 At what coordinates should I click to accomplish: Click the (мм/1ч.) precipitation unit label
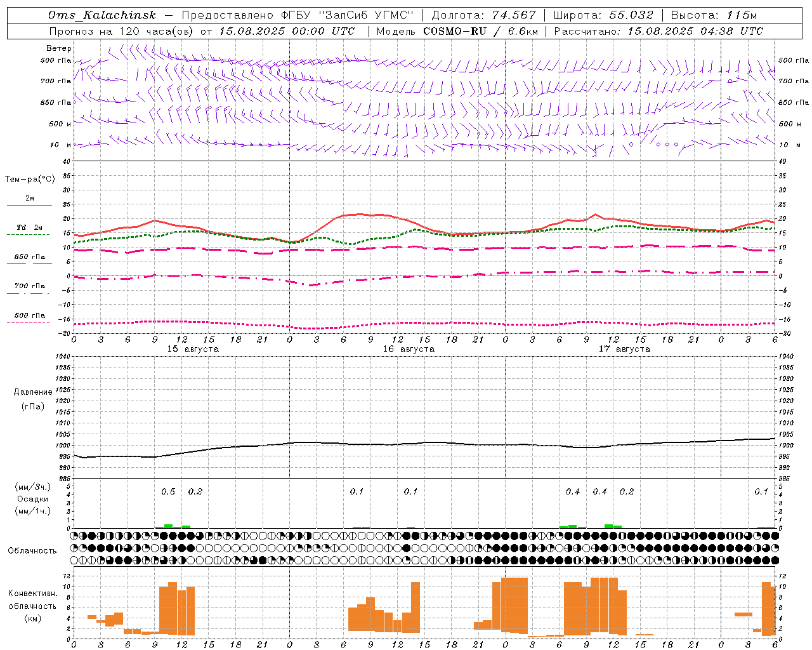pos(33,510)
